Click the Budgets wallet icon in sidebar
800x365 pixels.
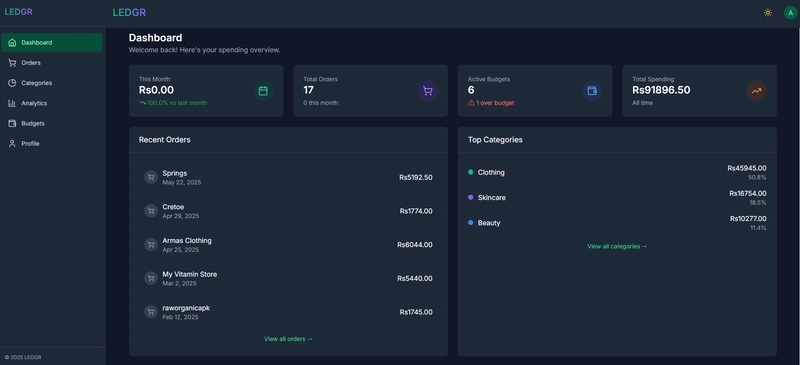pyautogui.click(x=12, y=124)
